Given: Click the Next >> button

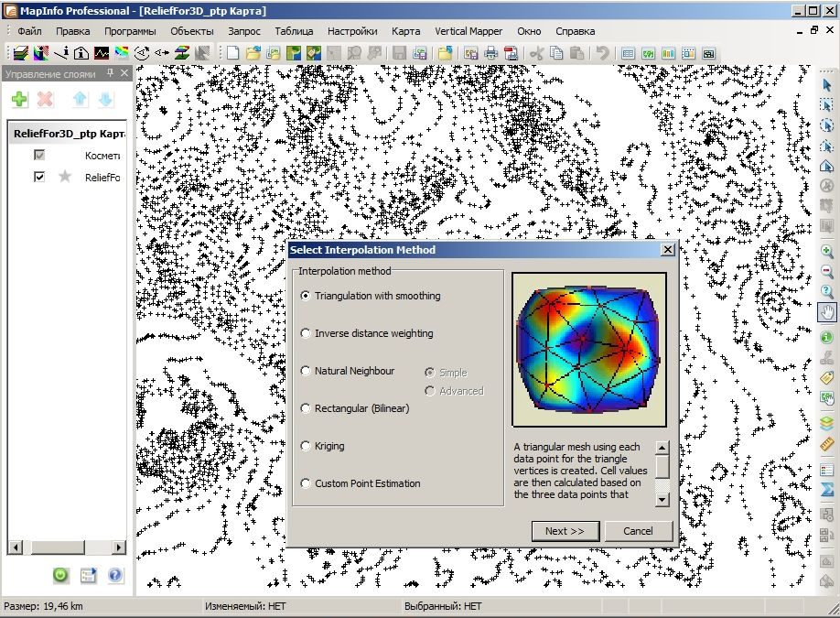Looking at the screenshot, I should tap(565, 531).
